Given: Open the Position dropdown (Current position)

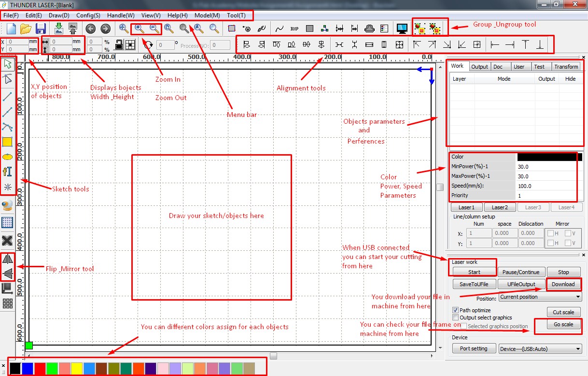Looking at the screenshot, I should (540, 297).
